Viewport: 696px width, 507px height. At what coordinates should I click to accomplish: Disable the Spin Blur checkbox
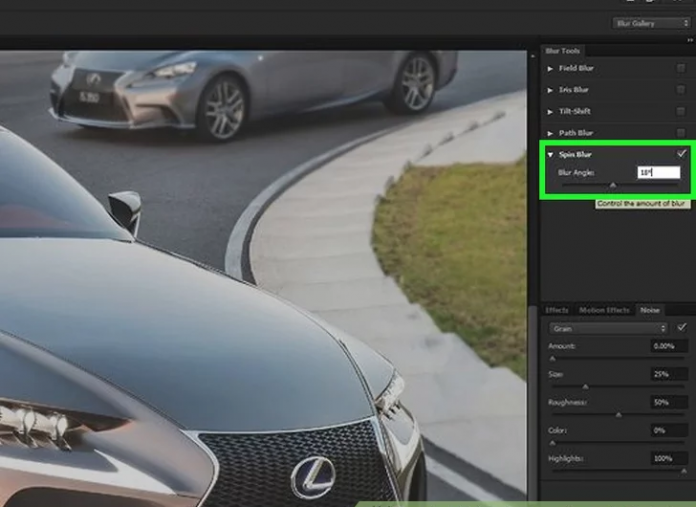tap(681, 154)
